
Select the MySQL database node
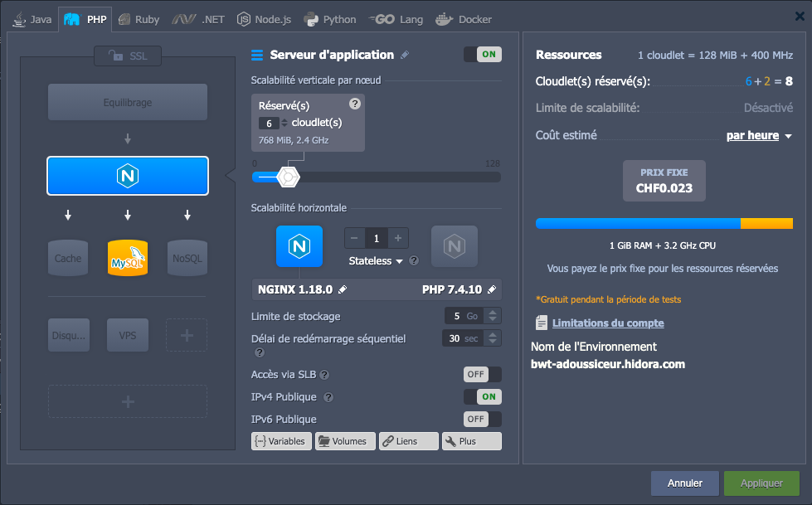coord(128,257)
